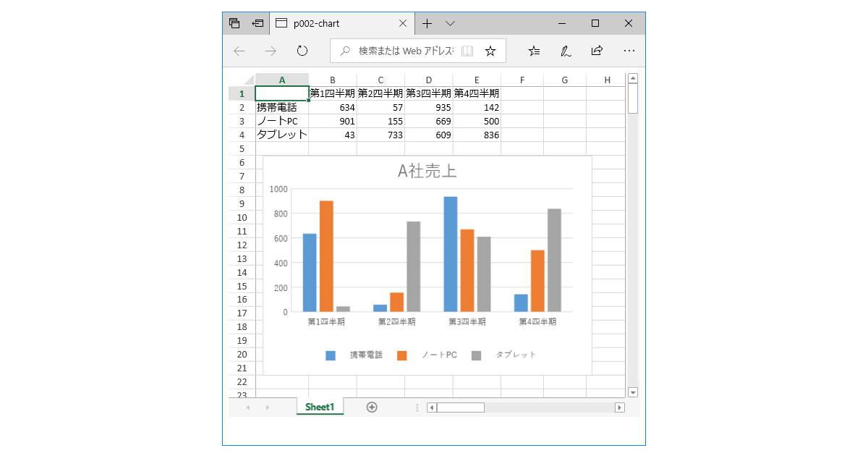Switch to the Sheet1 tab
The height and width of the screenshot is (456, 868).
coord(320,408)
